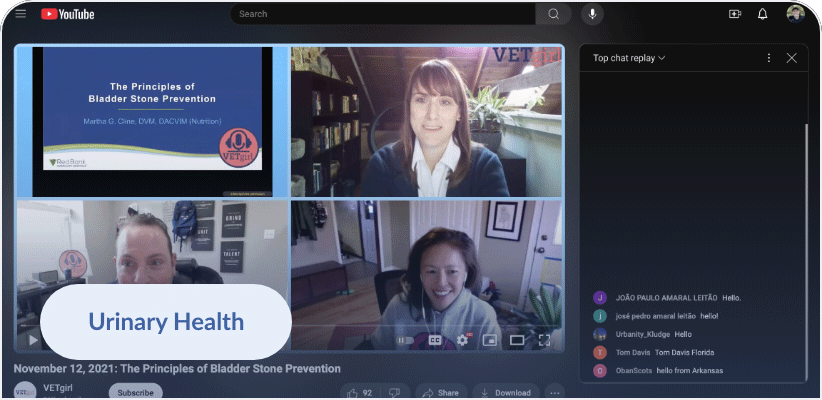
Task: Toggle the autoplay switch in the player
Action: pyautogui.click(x=406, y=340)
